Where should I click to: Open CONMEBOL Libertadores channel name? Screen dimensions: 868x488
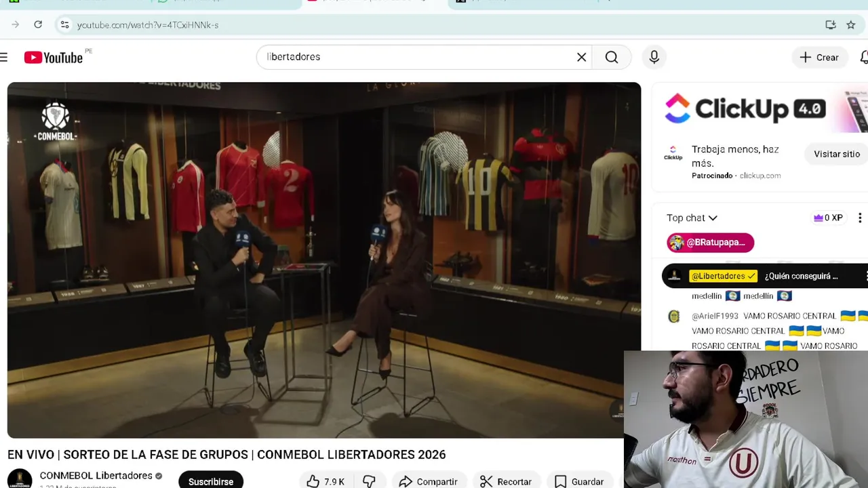click(x=96, y=476)
